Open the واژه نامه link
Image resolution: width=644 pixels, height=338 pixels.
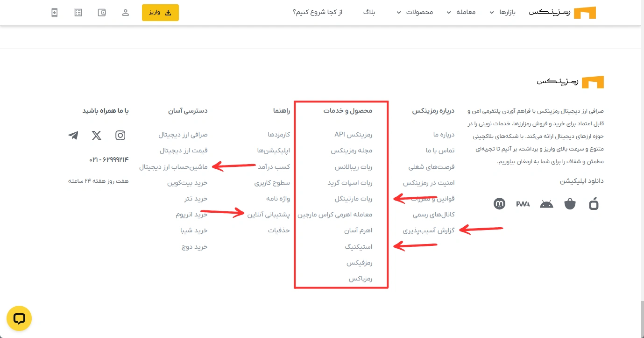pyautogui.click(x=278, y=199)
